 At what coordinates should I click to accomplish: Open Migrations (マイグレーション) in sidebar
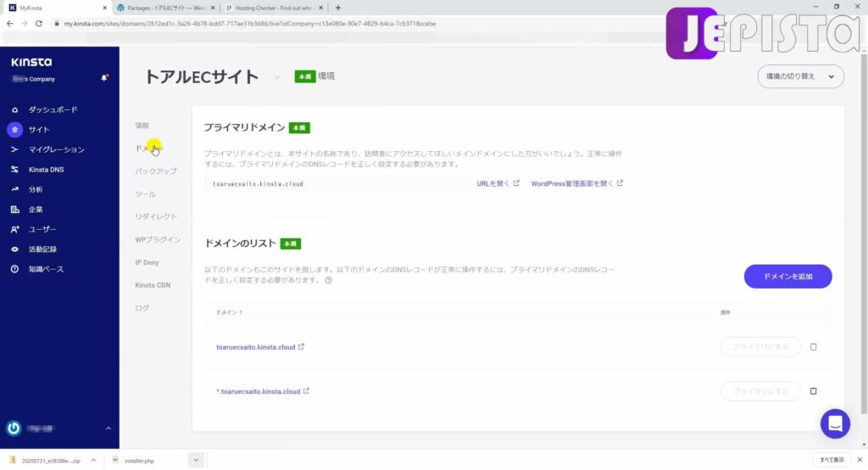pos(56,149)
